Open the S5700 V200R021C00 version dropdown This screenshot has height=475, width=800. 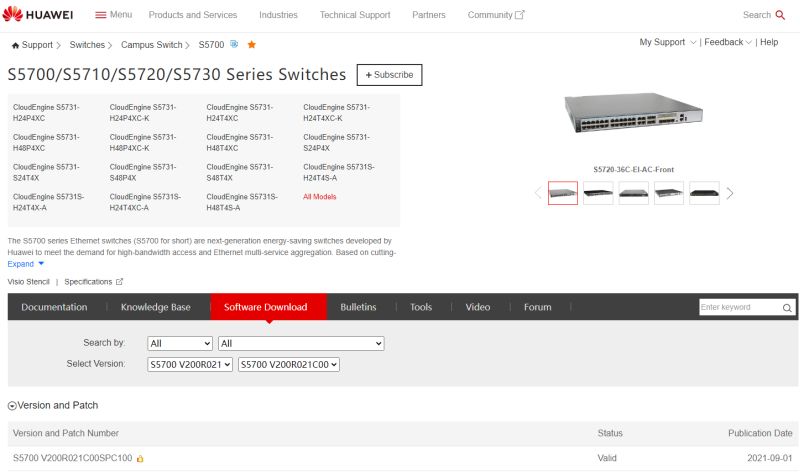289,364
